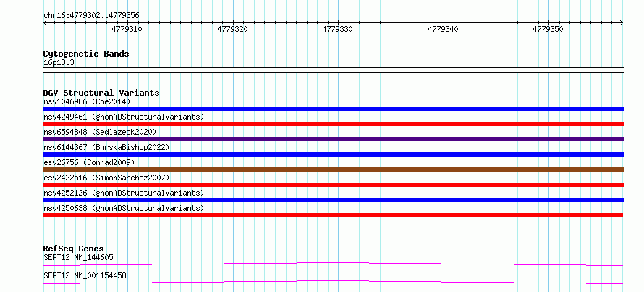Click ruler position 4779310
The height and width of the screenshot is (292, 644).
(127, 29)
